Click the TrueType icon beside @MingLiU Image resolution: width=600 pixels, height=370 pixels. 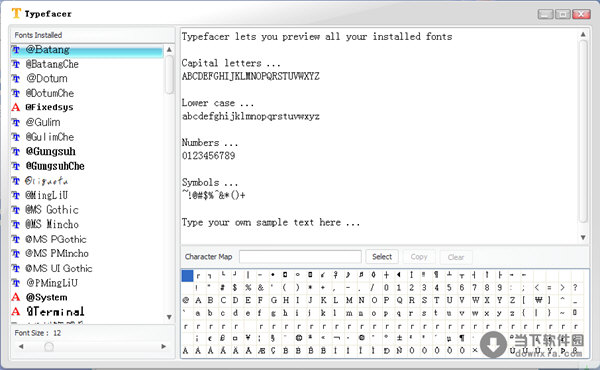(x=16, y=195)
